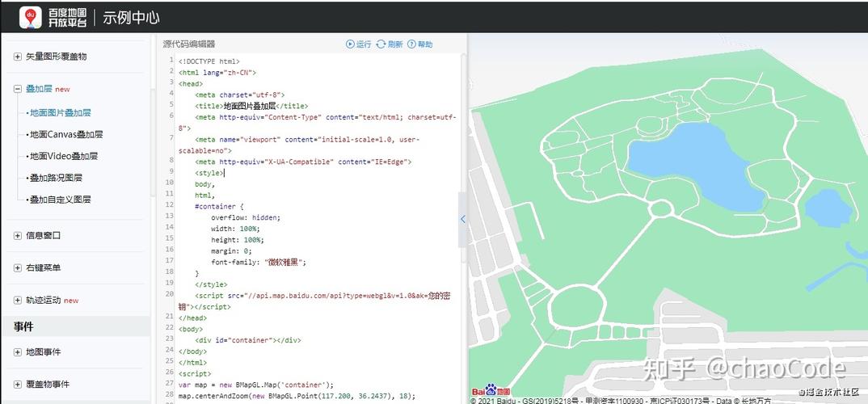Open the 叠加自定义图层 example

pos(59,200)
